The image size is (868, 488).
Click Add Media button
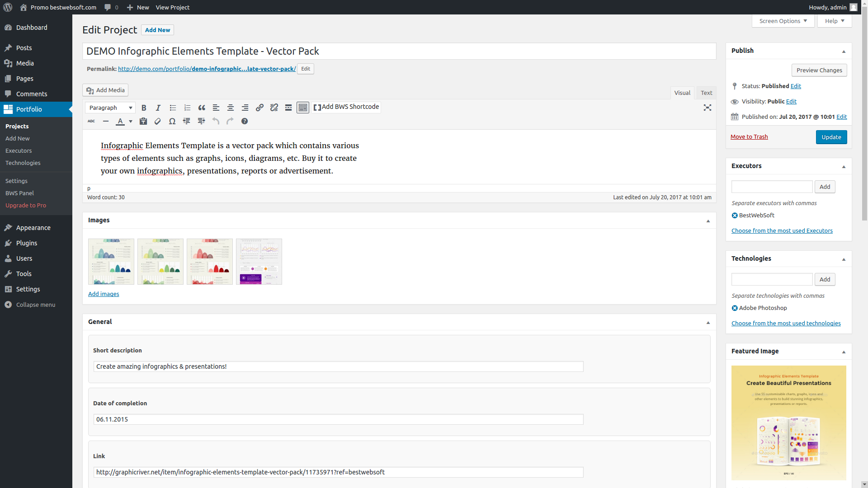(105, 90)
